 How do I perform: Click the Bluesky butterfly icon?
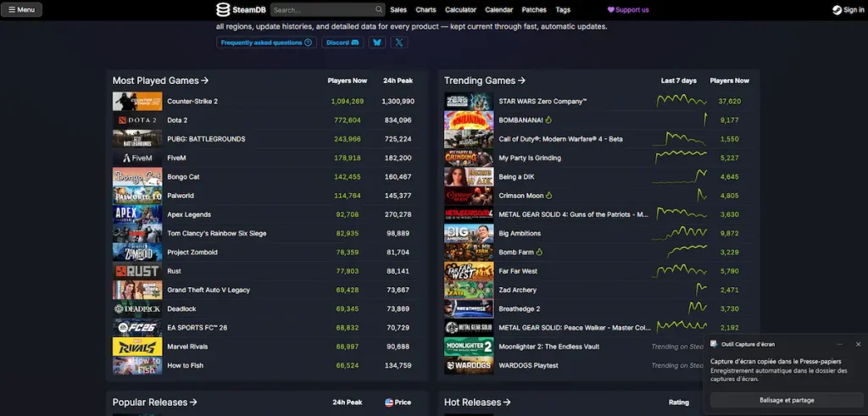(377, 42)
